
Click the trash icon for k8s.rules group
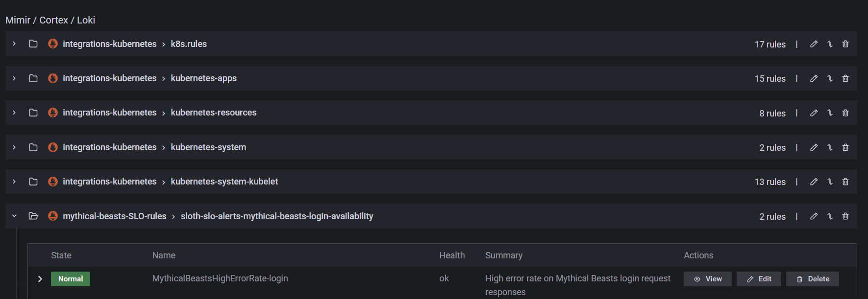[845, 44]
